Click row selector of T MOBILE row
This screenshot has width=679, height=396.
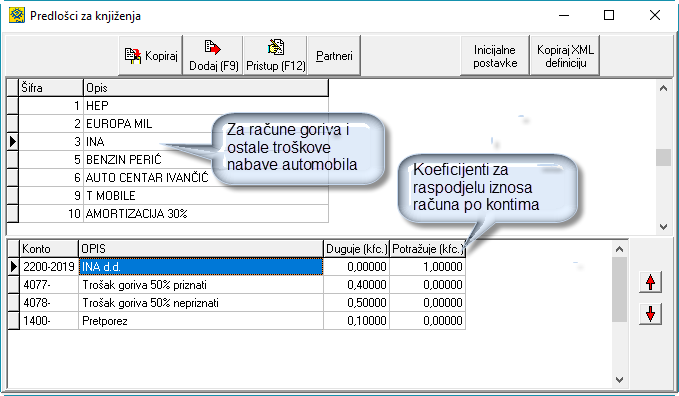pyautogui.click(x=13, y=196)
